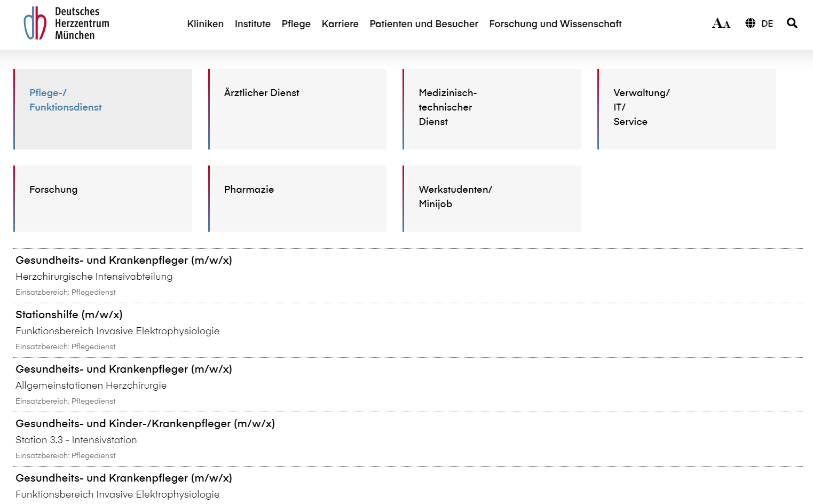Open Forschung und Wissenschaft menu
This screenshot has width=813, height=504.
555,24
